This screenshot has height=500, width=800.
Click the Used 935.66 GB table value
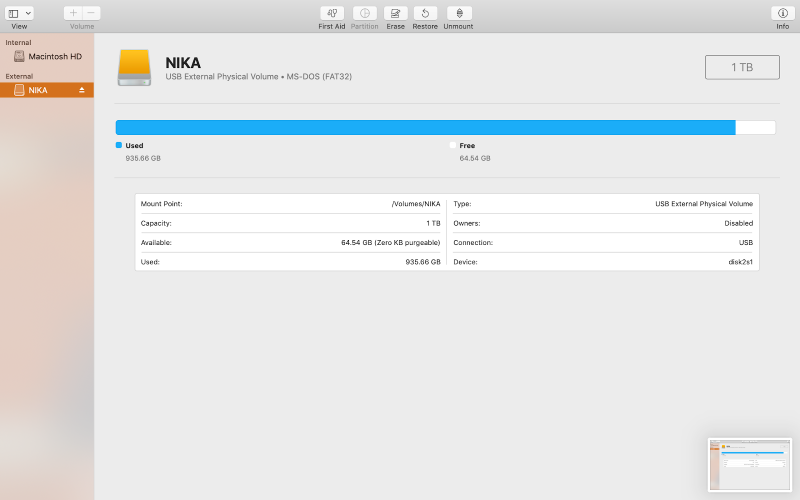[x=423, y=262]
